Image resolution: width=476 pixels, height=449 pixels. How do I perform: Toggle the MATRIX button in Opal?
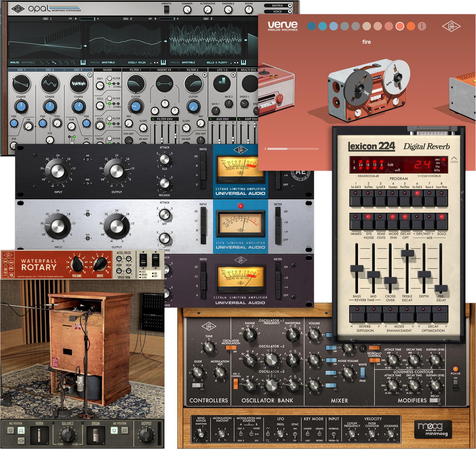[278, 5]
